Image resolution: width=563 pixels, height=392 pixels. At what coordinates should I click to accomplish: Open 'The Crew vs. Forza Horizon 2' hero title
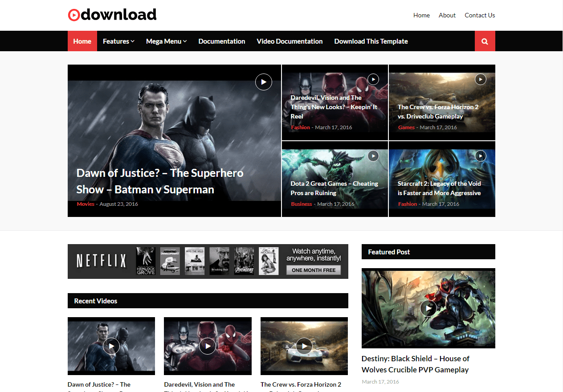point(438,112)
